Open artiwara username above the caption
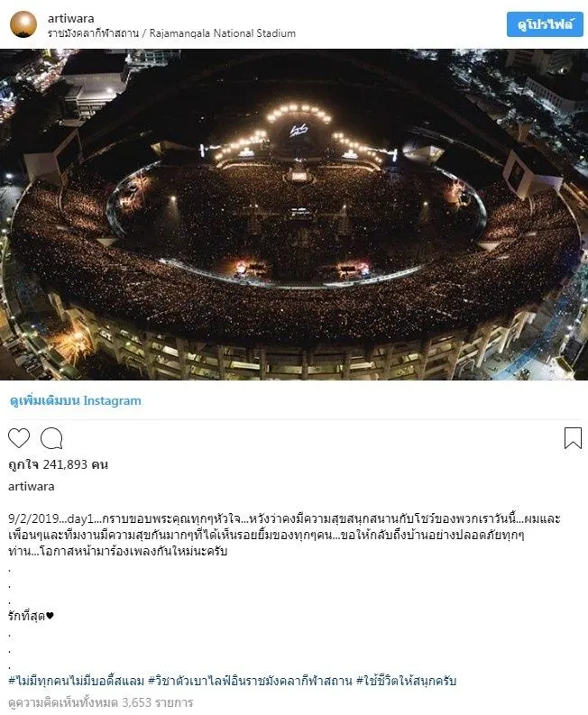 pyautogui.click(x=31, y=486)
